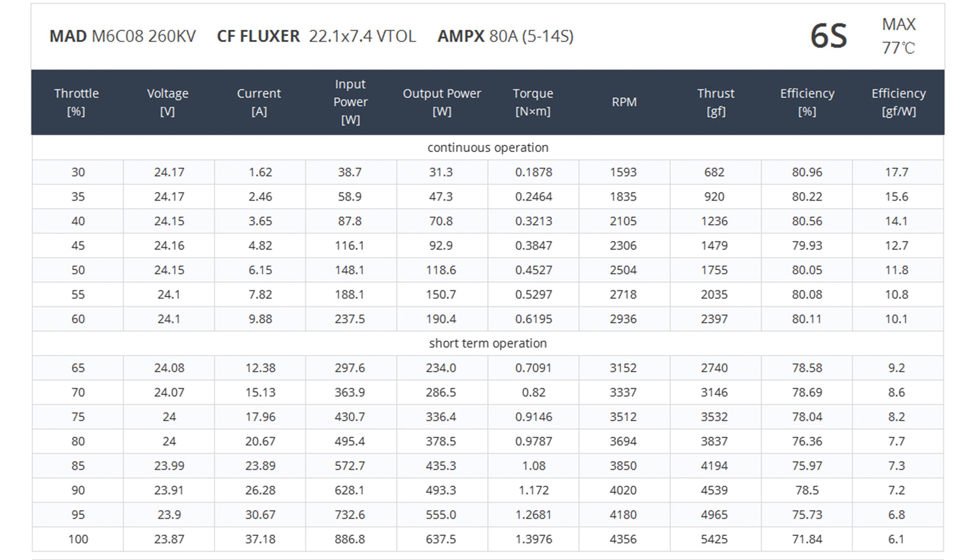Select the short term operation section row
The height and width of the screenshot is (560, 975).
[x=487, y=344]
